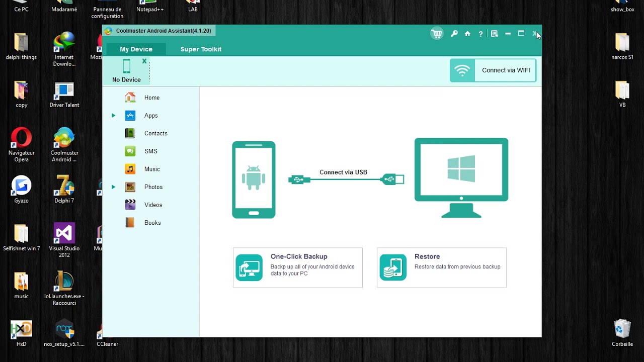Viewport: 644px width, 362px height.
Task: Open the VB desktop folder
Action: [622, 95]
